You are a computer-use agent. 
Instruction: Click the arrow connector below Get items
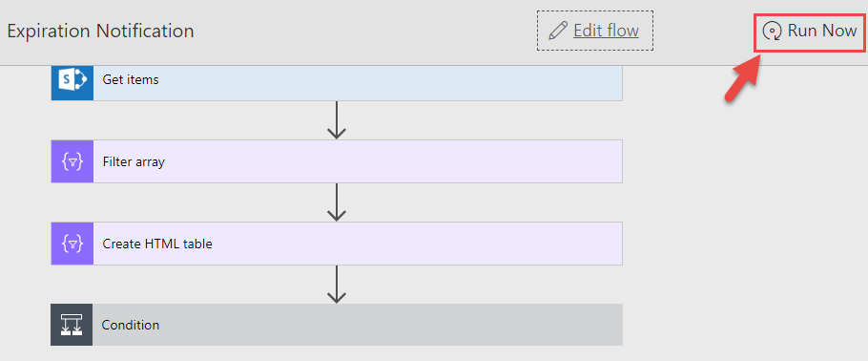coord(336,119)
